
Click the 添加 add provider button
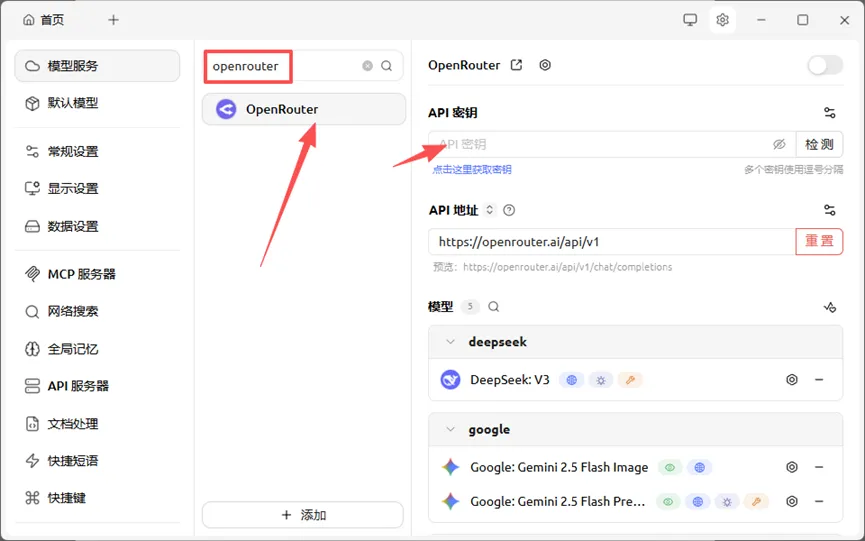click(303, 515)
